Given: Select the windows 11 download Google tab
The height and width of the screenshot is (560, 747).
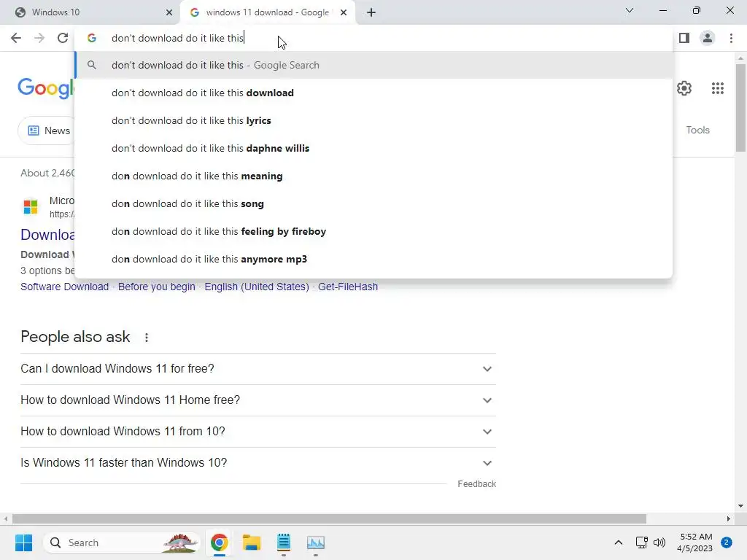Looking at the screenshot, I should click(x=268, y=12).
